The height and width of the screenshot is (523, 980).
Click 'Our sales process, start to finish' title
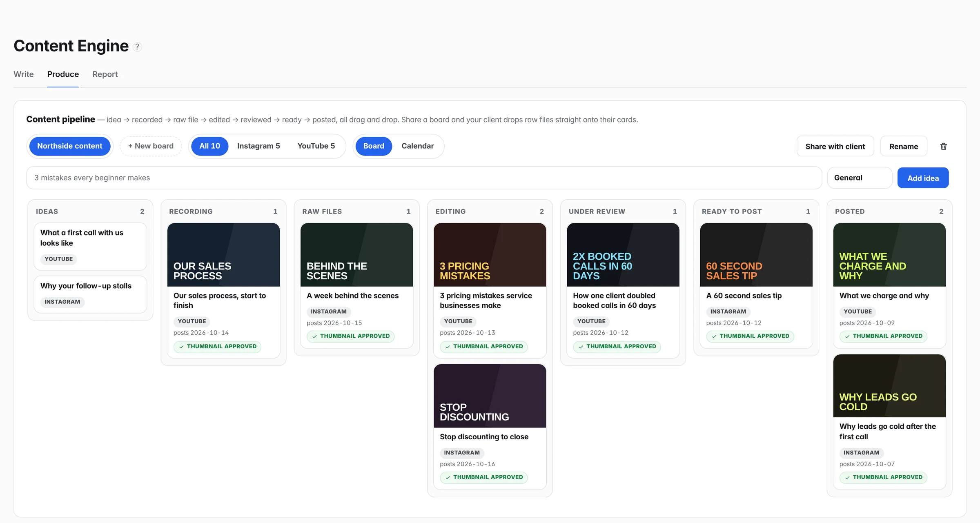point(220,300)
